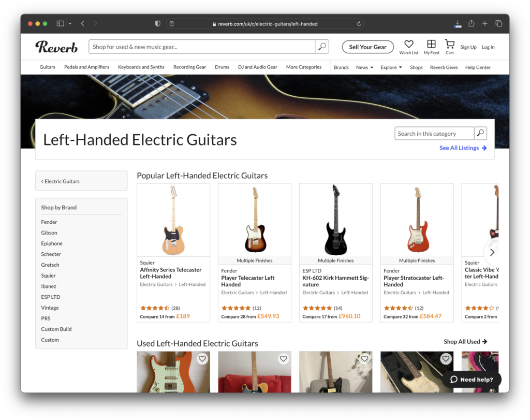Click Safari's share icon
The height and width of the screenshot is (420, 530).
[471, 24]
